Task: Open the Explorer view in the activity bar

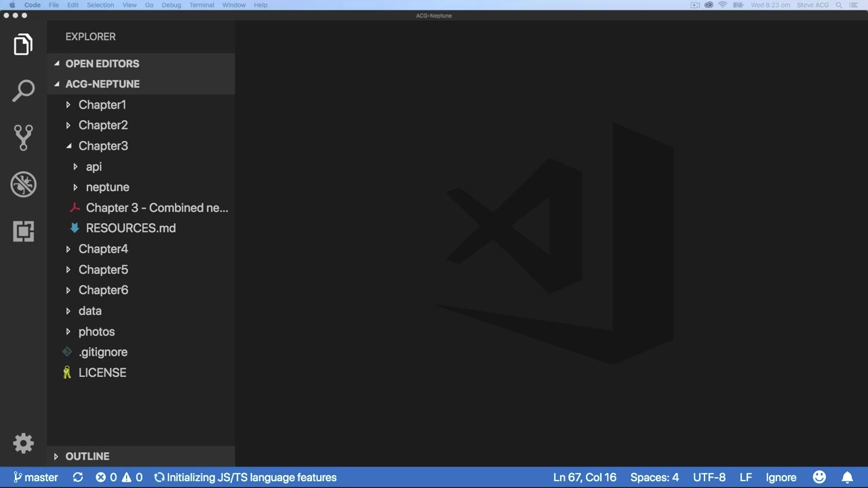Action: (x=23, y=45)
